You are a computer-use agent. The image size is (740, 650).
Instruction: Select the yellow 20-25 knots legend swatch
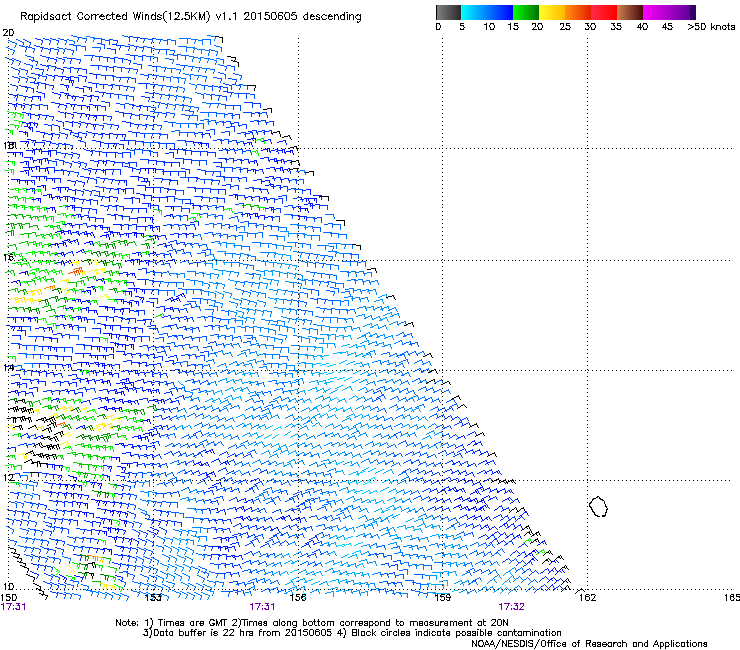pyautogui.click(x=552, y=12)
